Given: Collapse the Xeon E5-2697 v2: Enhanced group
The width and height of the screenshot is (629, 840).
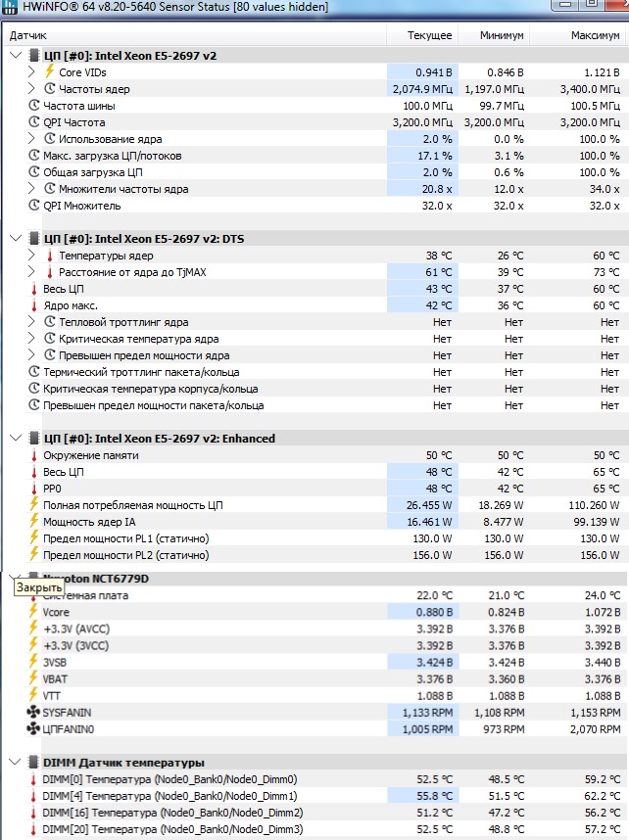Looking at the screenshot, I should (x=16, y=439).
